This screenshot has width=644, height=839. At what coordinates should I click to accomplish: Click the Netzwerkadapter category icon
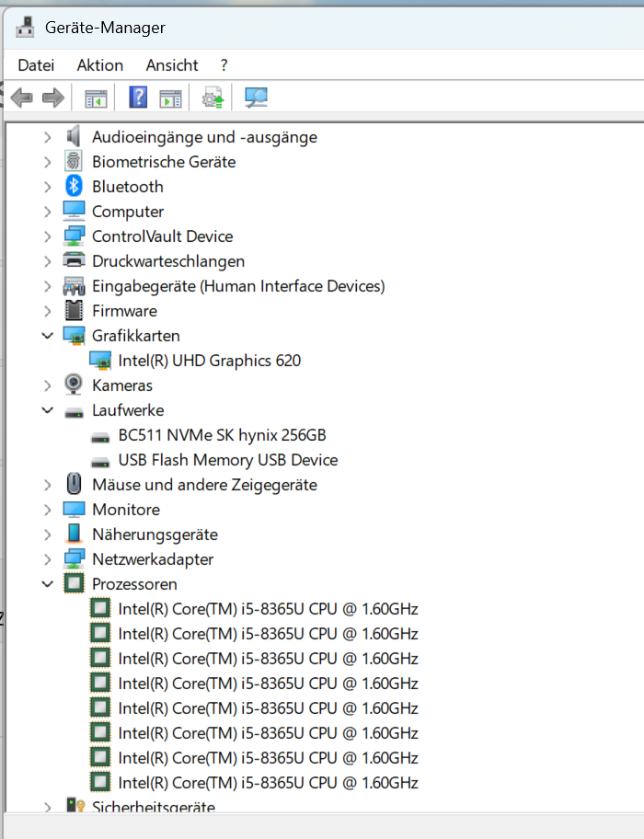[x=74, y=558]
